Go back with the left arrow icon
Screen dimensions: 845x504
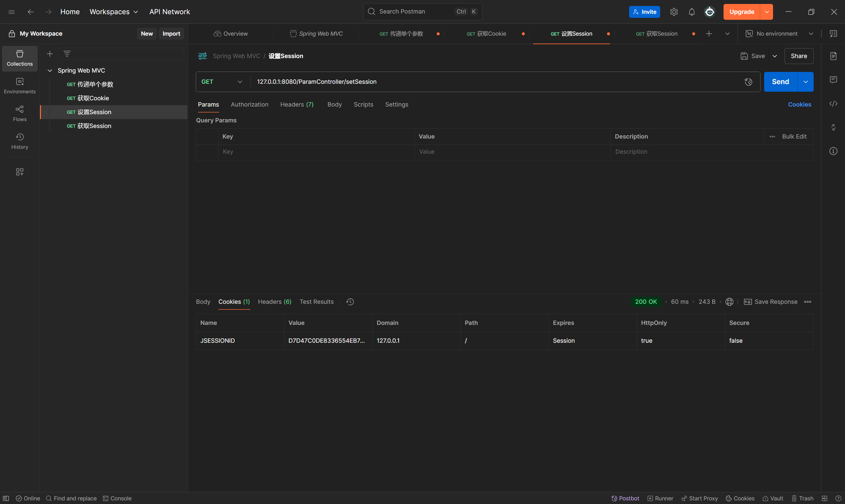click(31, 12)
